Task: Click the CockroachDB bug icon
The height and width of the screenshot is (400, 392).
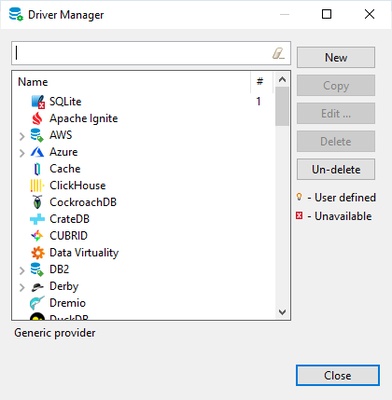Action: tap(37, 202)
